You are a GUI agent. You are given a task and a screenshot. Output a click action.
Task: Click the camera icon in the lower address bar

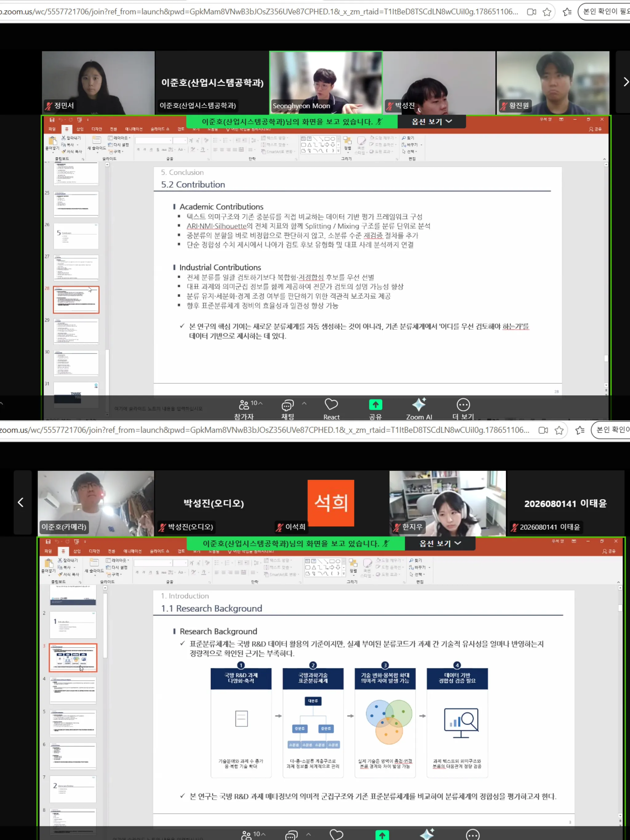[543, 430]
